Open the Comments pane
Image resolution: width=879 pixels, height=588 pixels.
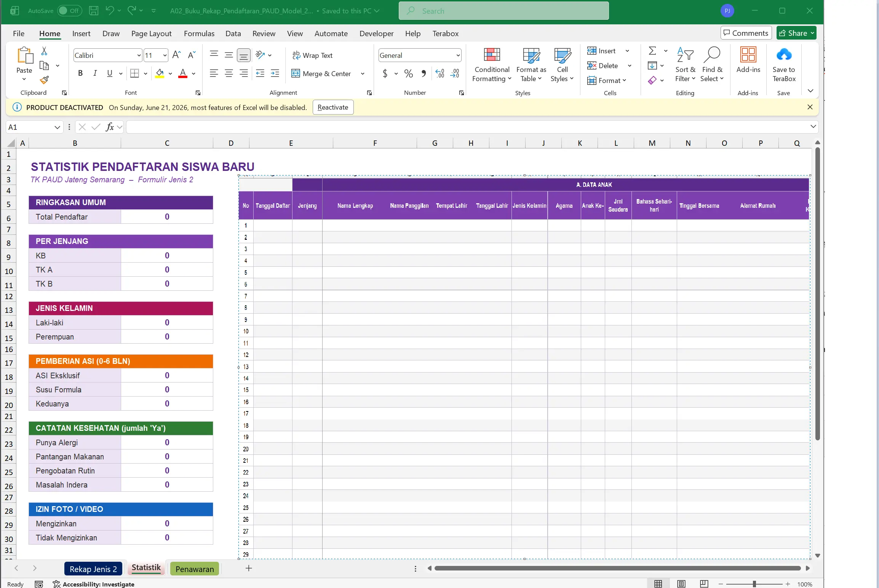click(x=746, y=33)
